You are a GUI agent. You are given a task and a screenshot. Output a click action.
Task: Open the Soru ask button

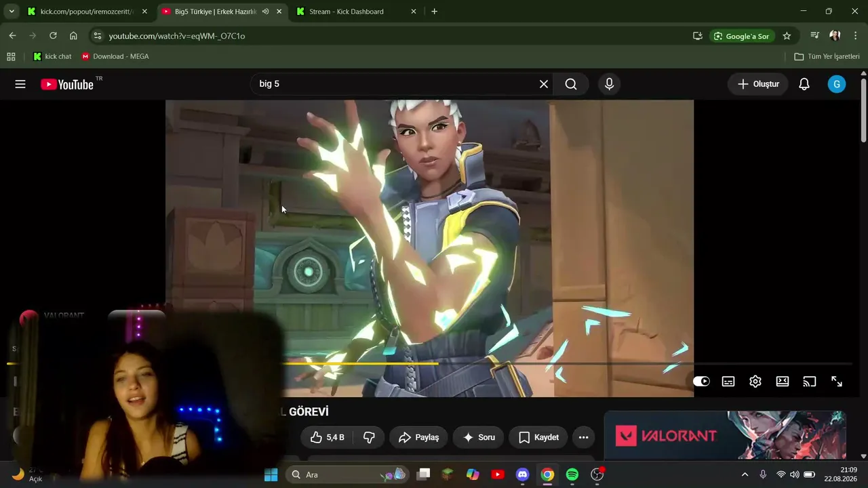point(479,437)
